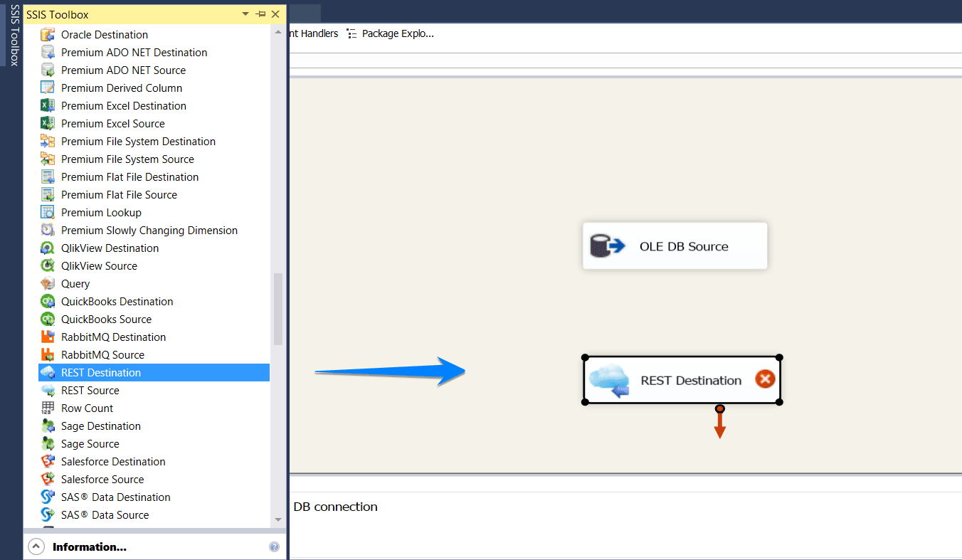The height and width of the screenshot is (560, 962).
Task: Choose the "QlikView Source" toolbox label
Action: [x=99, y=265]
